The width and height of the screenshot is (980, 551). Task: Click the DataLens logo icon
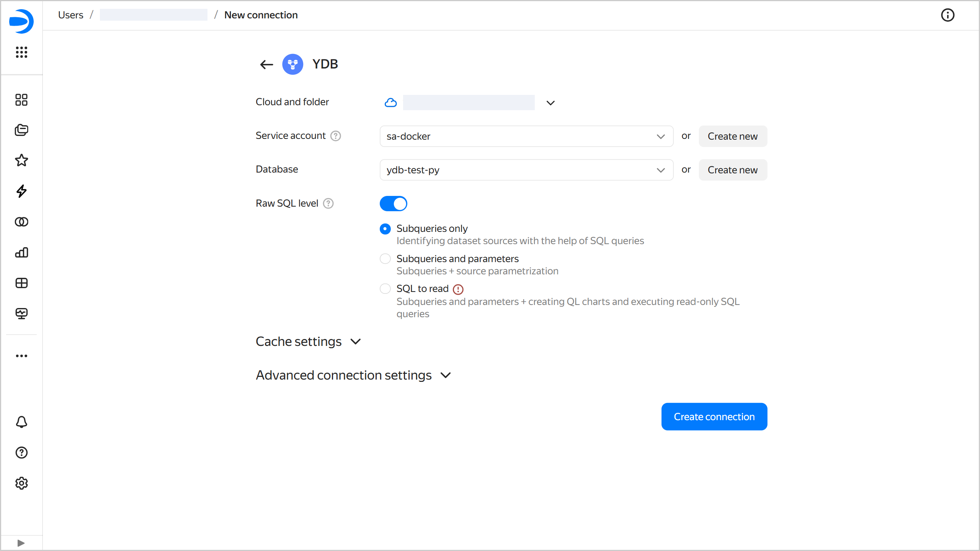21,21
